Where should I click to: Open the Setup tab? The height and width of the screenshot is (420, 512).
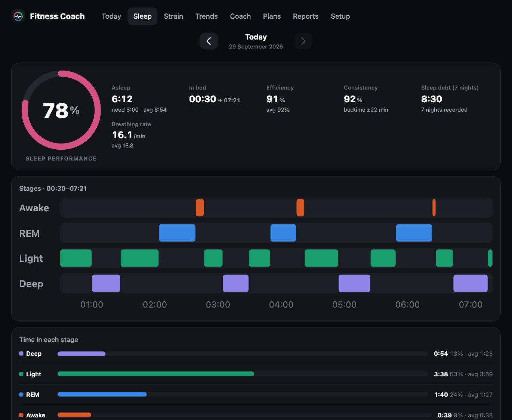point(340,16)
